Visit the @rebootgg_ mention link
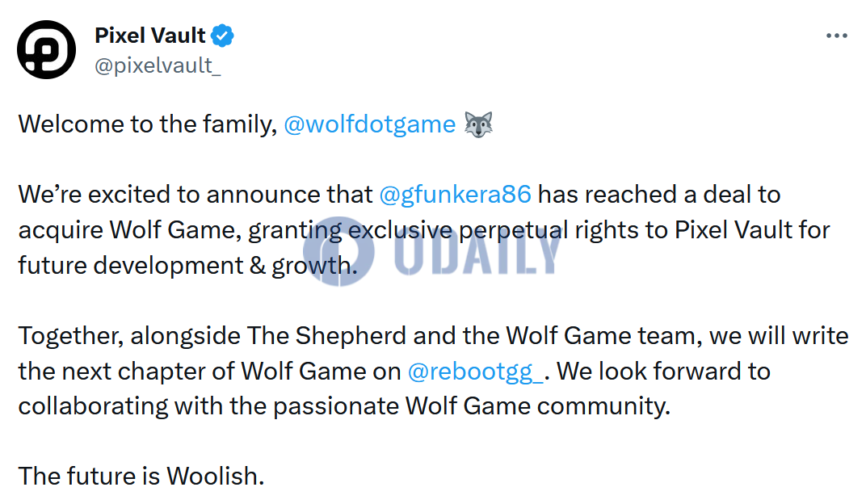This screenshot has width=866, height=504. click(476, 372)
